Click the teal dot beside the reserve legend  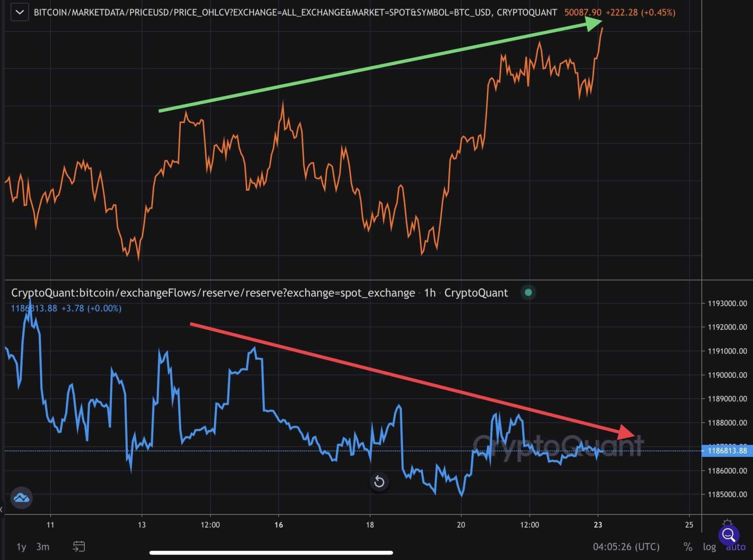(529, 293)
